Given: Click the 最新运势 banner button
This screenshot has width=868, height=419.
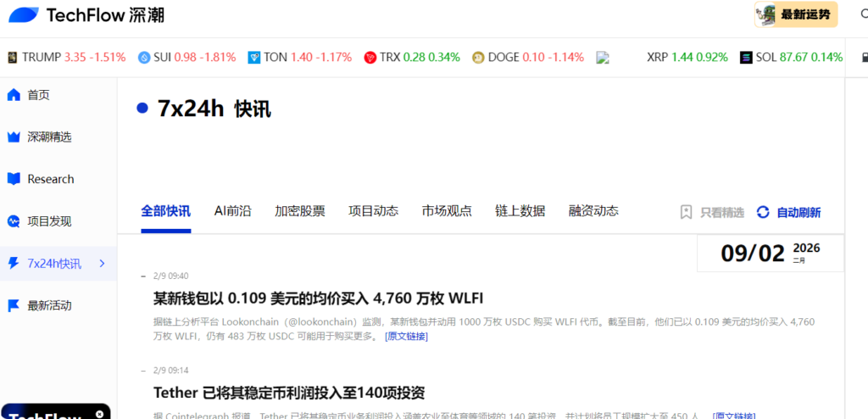Looking at the screenshot, I should [796, 14].
